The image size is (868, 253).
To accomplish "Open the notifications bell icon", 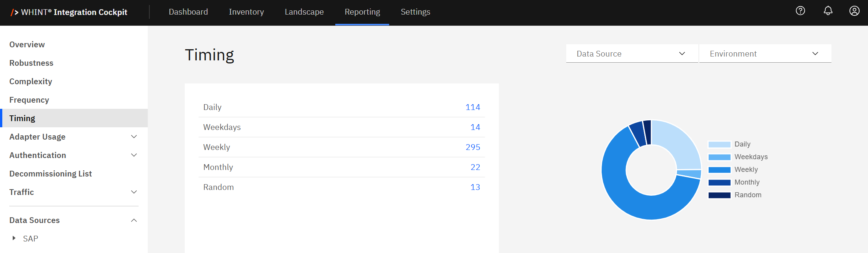I will (x=828, y=11).
